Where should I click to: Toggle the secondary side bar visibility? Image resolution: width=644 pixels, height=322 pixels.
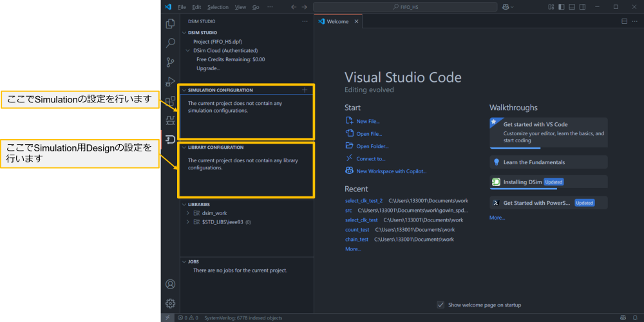pos(581,7)
